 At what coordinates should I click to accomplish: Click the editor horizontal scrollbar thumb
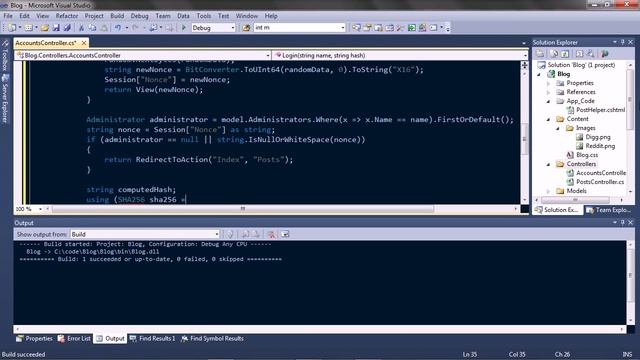pos(243,209)
